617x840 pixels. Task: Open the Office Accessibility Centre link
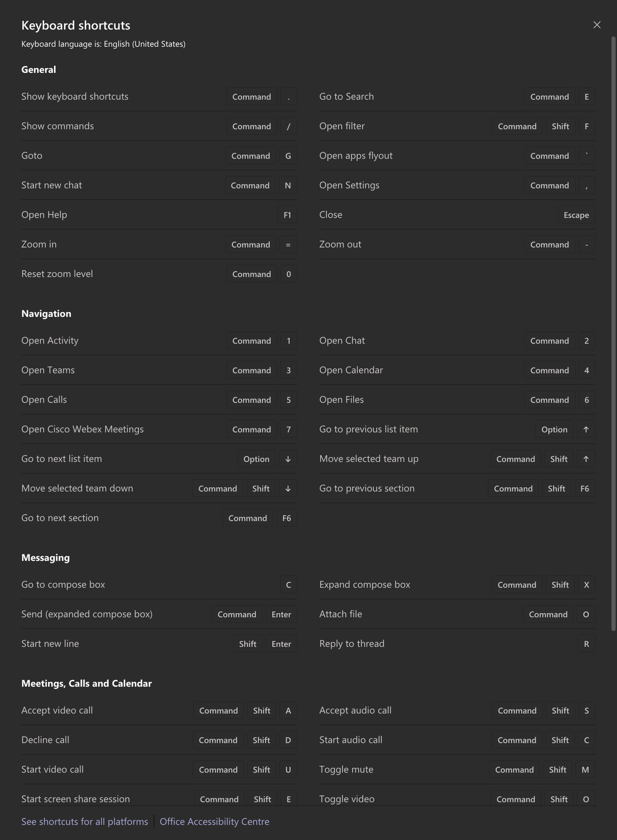pyautogui.click(x=214, y=821)
